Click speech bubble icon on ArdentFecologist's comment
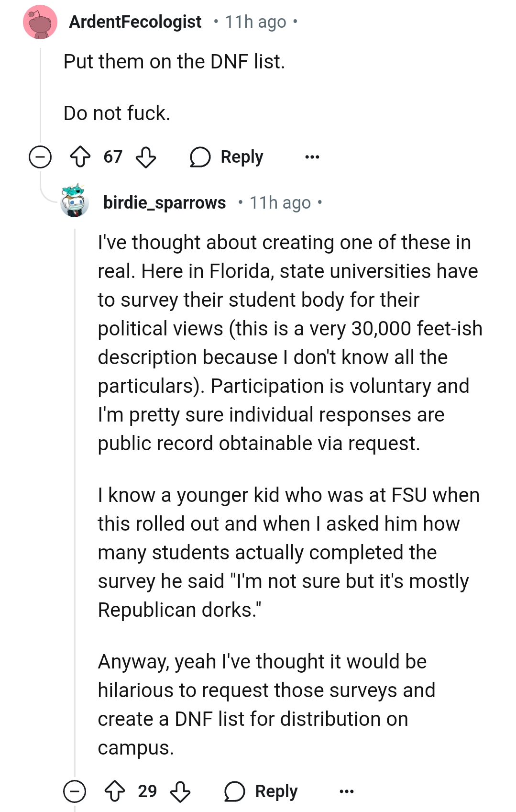This screenshot has width=516, height=812. click(x=200, y=157)
